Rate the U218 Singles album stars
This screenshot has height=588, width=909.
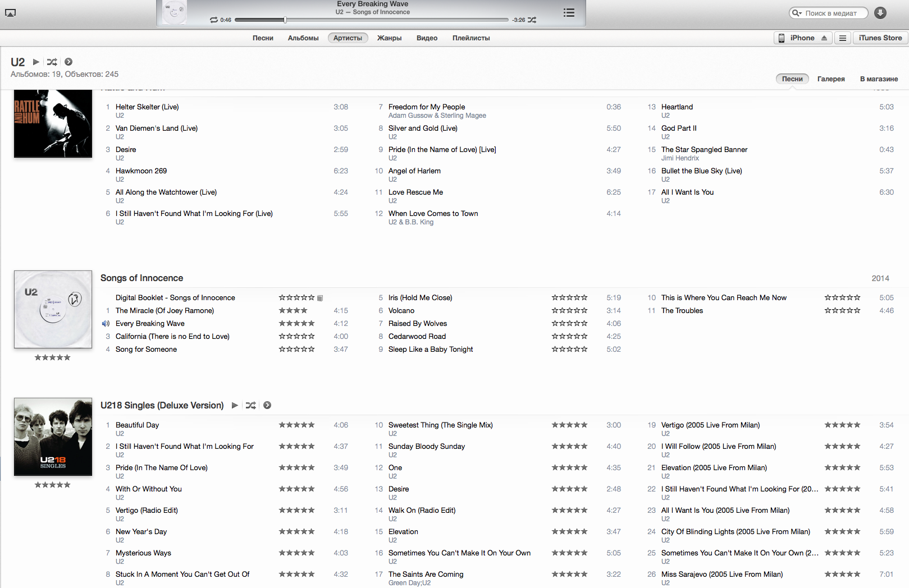click(x=53, y=485)
